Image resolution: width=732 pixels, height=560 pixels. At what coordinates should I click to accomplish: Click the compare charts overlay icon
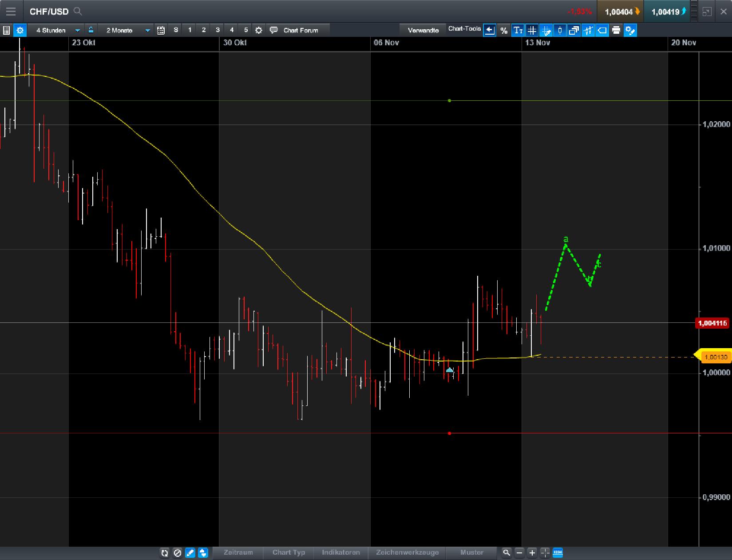(574, 30)
